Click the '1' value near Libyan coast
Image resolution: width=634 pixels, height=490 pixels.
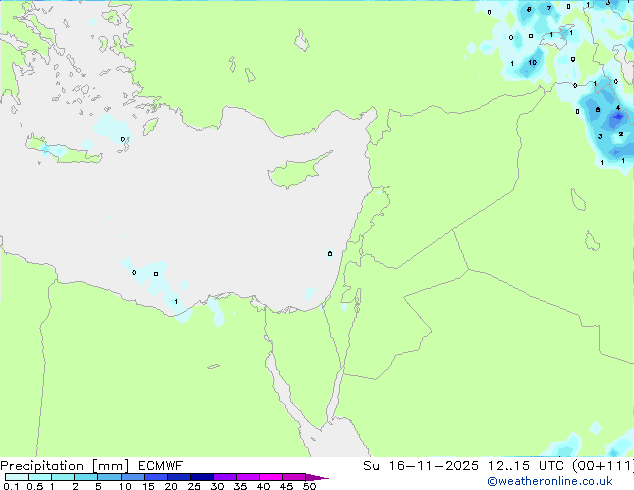176,302
